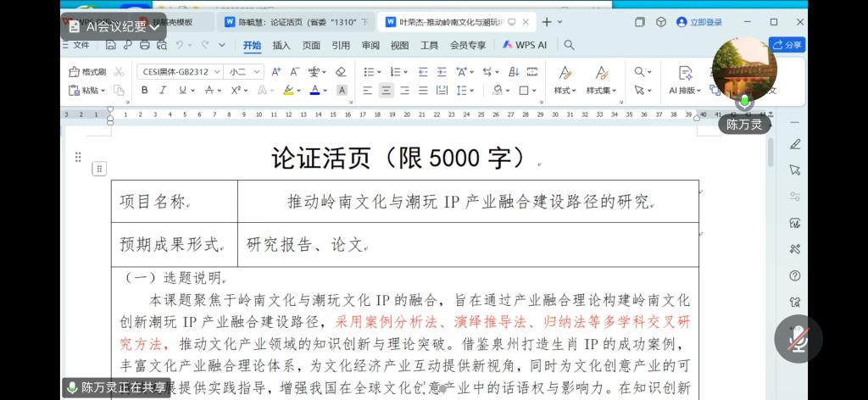Click the Format Painter (格式刷) tool
868x400 pixels.
(87, 72)
